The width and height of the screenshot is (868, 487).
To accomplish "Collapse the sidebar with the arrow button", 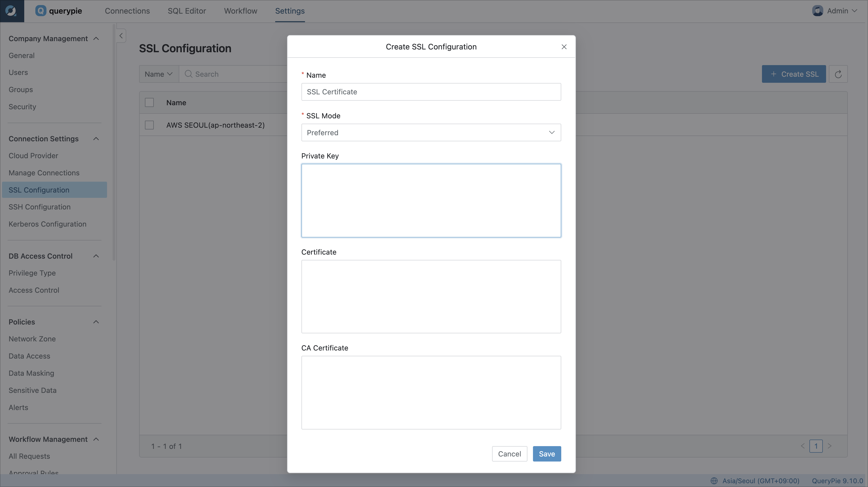I will (121, 36).
